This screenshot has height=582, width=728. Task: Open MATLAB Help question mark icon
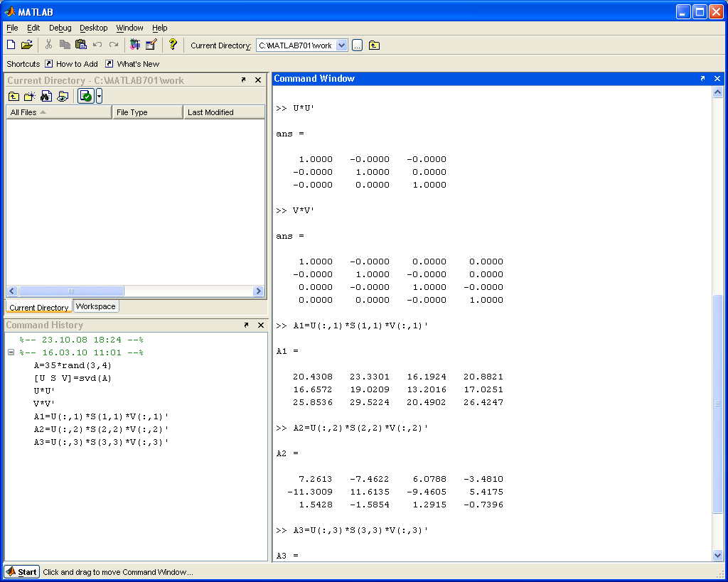[173, 45]
